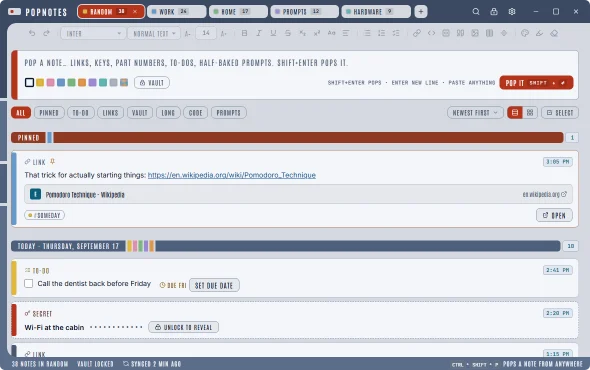The height and width of the screenshot is (370, 590).
Task: Decrease the font size
Action: [188, 33]
